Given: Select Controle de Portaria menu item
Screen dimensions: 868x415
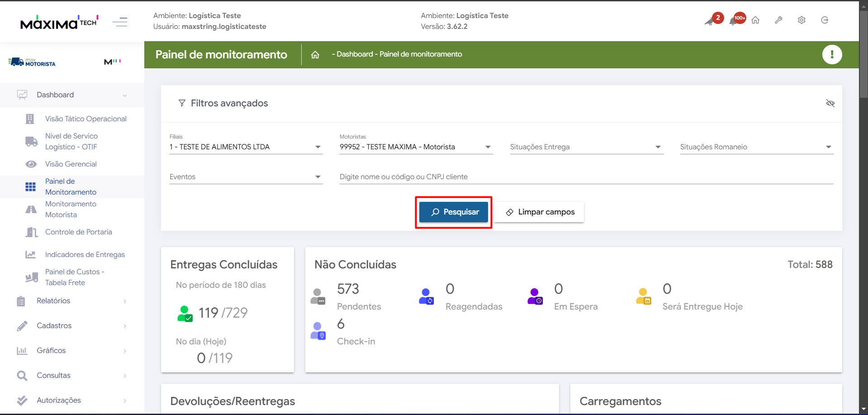Looking at the screenshot, I should (x=78, y=232).
